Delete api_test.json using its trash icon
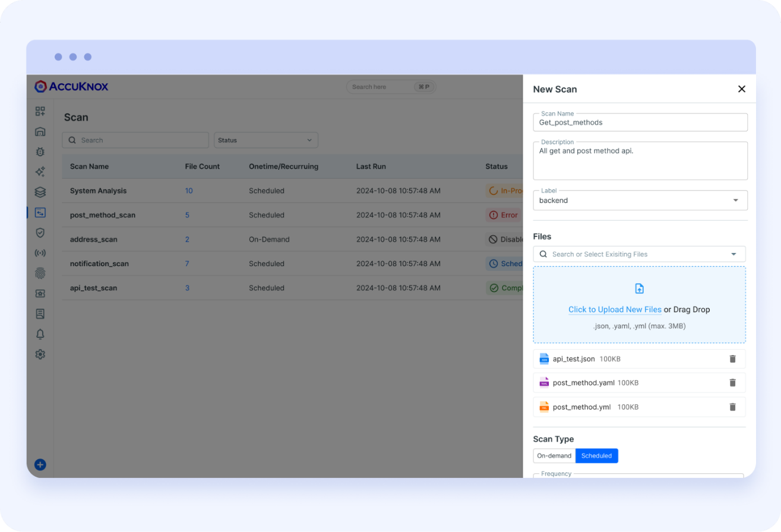Screen dimensions: 781x532 pyautogui.click(x=732, y=359)
